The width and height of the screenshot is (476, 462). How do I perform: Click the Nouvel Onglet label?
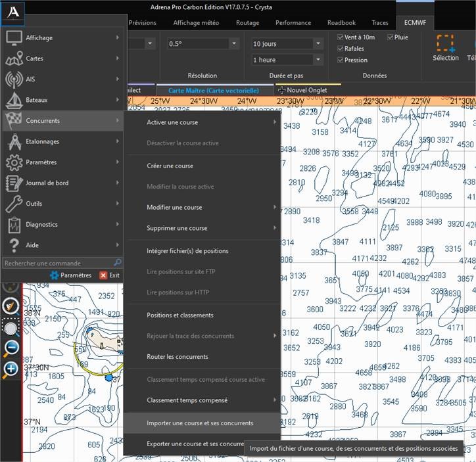point(307,90)
